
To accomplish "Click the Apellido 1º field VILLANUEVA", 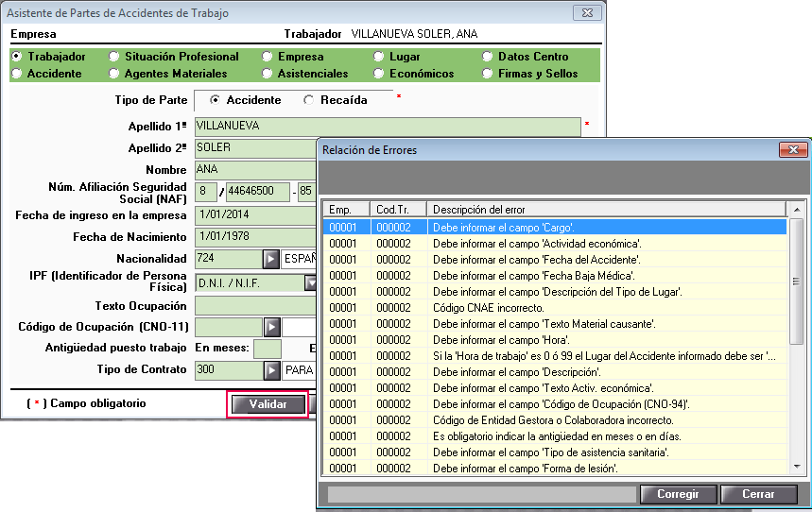I will tap(388, 127).
